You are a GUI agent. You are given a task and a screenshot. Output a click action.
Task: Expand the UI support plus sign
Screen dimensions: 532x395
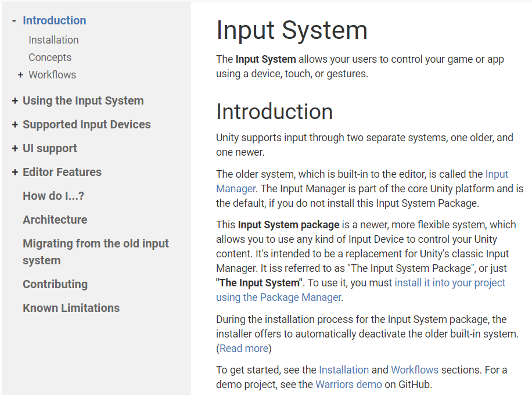point(15,148)
